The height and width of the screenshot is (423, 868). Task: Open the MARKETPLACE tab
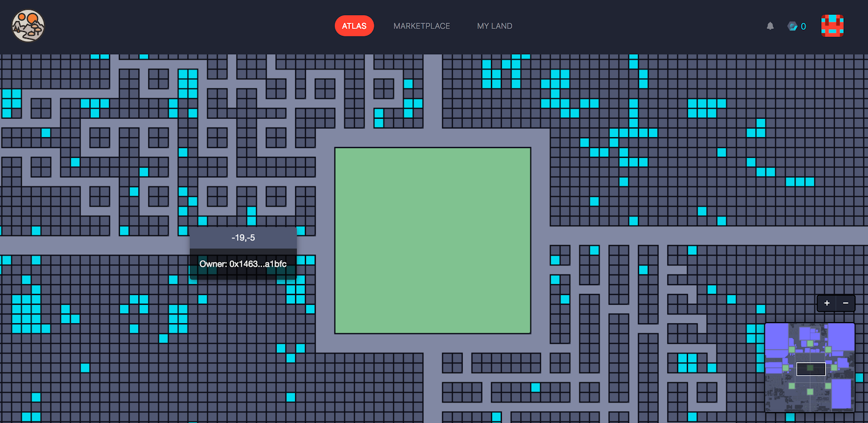point(422,26)
